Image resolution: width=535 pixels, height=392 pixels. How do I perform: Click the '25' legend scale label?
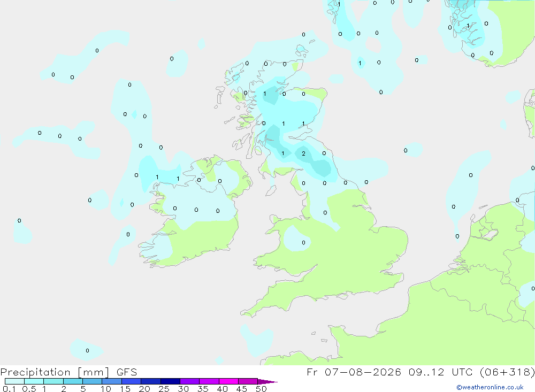pyautogui.click(x=164, y=389)
